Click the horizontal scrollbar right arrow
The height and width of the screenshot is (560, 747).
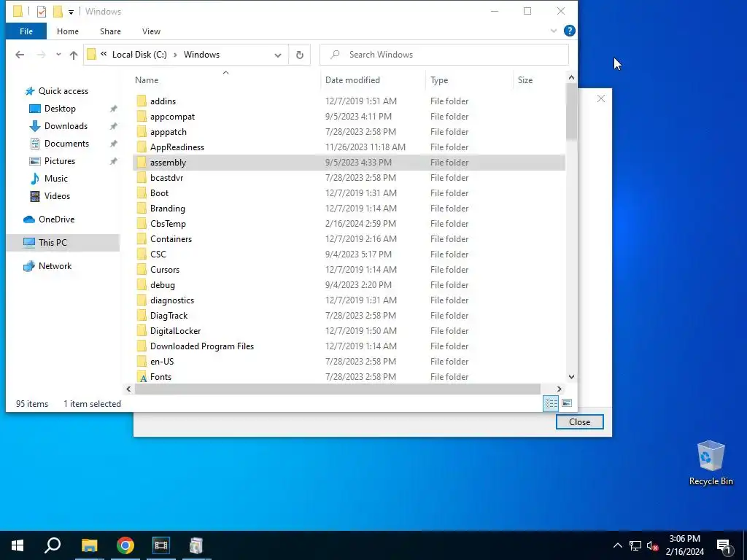point(560,389)
